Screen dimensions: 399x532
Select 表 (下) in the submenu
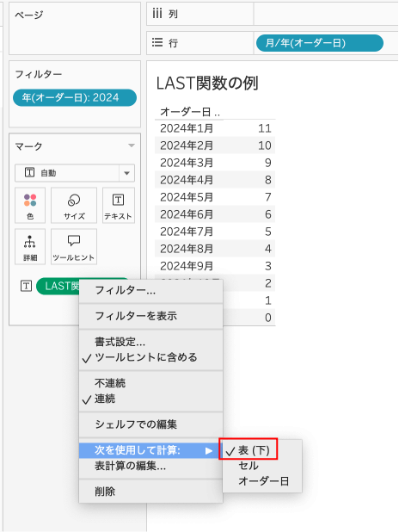pos(254,450)
